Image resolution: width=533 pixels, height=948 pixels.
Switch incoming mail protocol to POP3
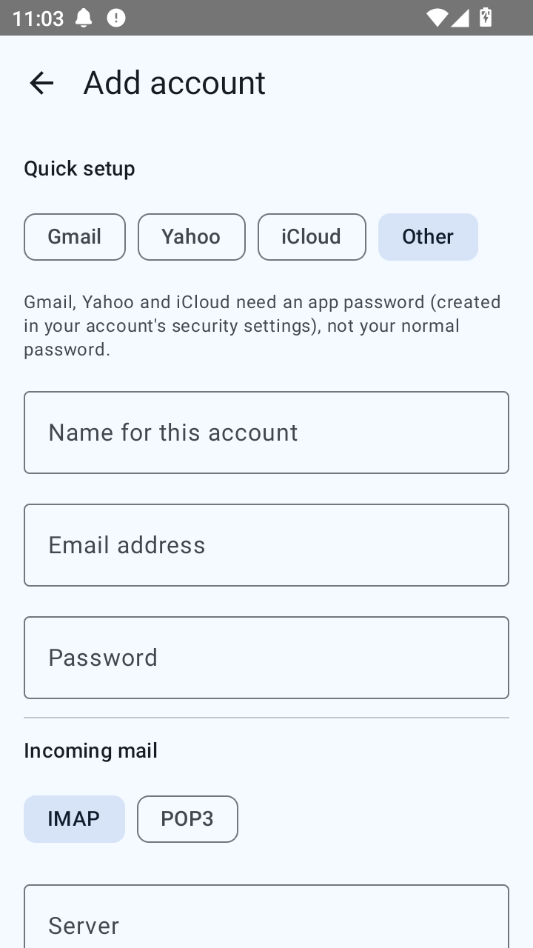coord(187,819)
